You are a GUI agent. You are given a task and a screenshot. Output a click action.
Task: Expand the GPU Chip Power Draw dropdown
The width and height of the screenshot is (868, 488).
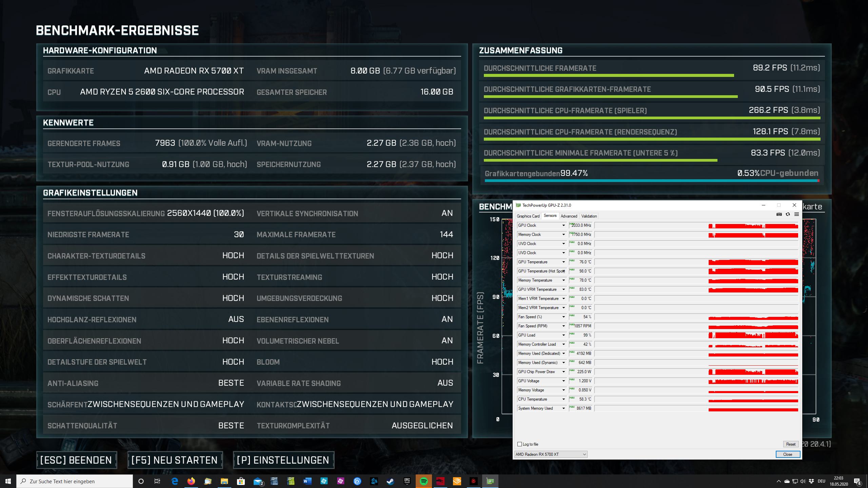tap(564, 372)
